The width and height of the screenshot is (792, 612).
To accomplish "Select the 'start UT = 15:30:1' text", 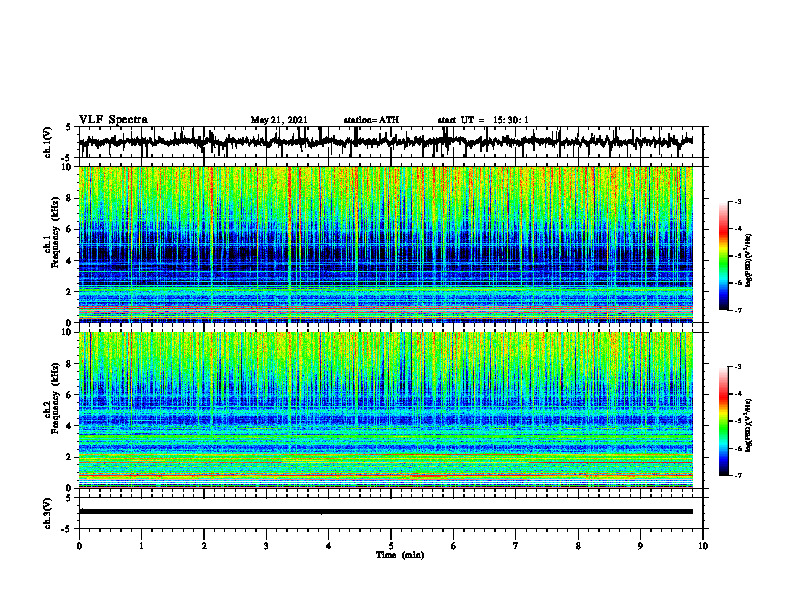I will 483,120.
